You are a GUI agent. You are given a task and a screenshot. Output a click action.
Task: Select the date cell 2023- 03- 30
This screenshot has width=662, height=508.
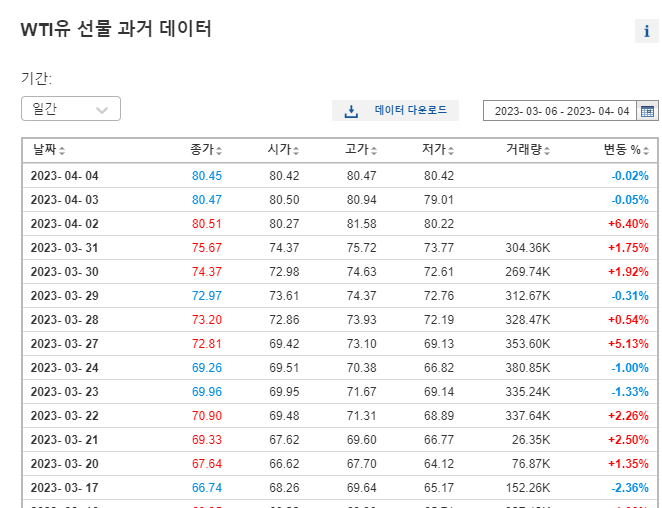(x=65, y=272)
